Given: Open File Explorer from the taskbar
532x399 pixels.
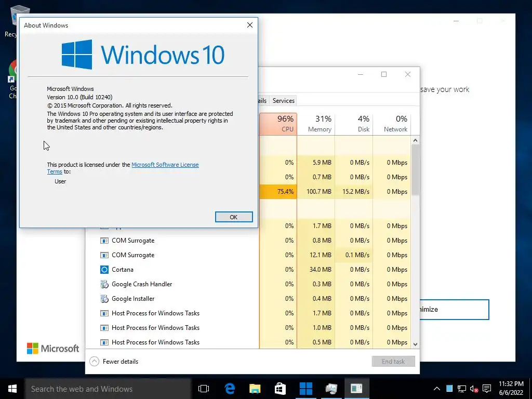Looking at the screenshot, I should (x=255, y=389).
